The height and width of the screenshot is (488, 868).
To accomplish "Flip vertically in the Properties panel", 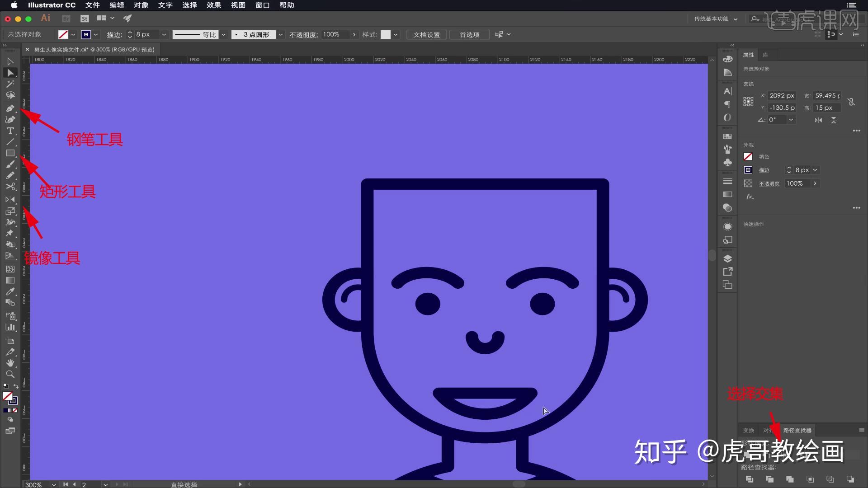I will [x=834, y=120].
